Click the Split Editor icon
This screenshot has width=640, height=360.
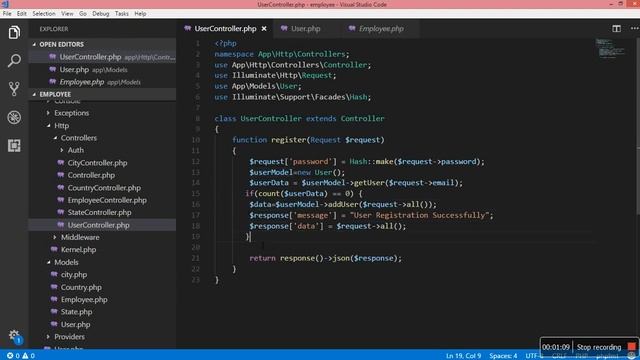tap(616, 29)
